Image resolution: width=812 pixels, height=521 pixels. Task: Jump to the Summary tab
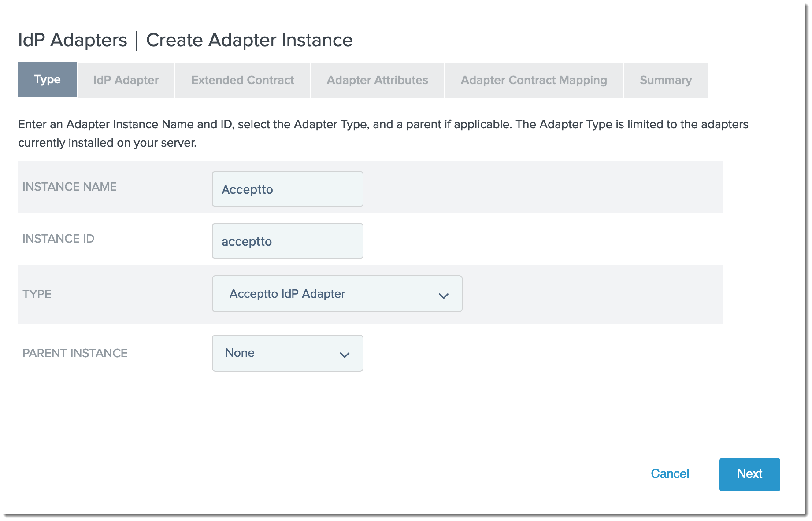coord(666,80)
